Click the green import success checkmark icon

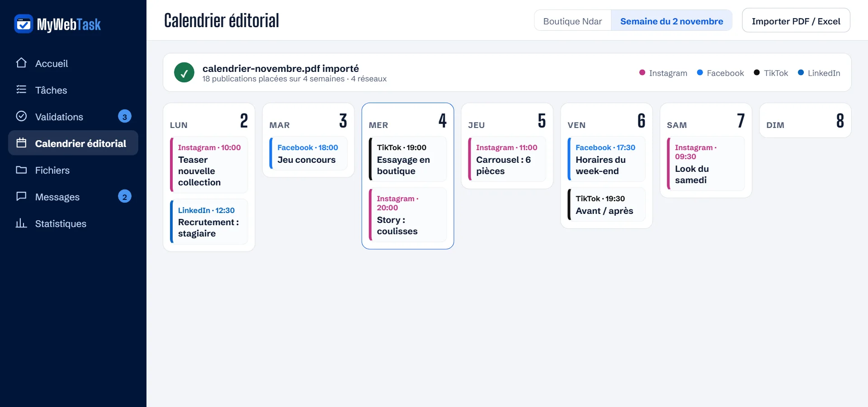pyautogui.click(x=184, y=72)
